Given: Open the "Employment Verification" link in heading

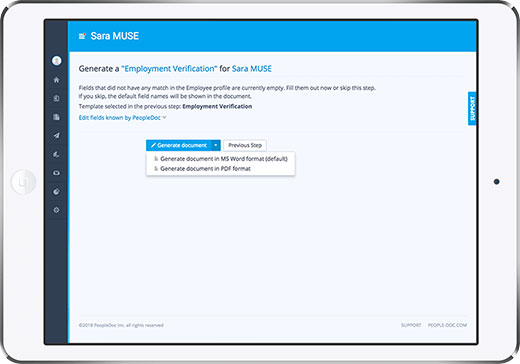Looking at the screenshot, I should pos(169,69).
